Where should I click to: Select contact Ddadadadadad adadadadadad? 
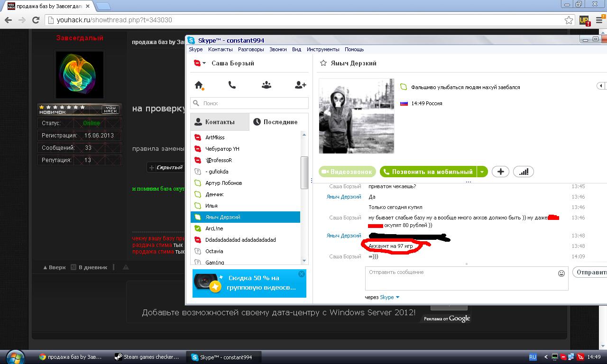tap(245, 240)
